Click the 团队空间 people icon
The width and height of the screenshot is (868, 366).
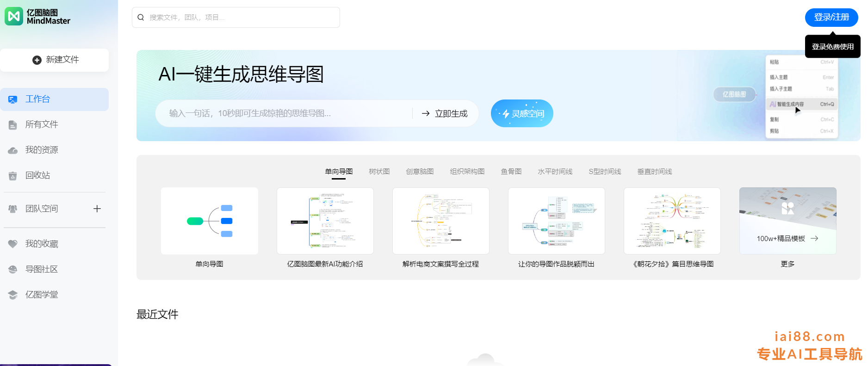(x=13, y=209)
